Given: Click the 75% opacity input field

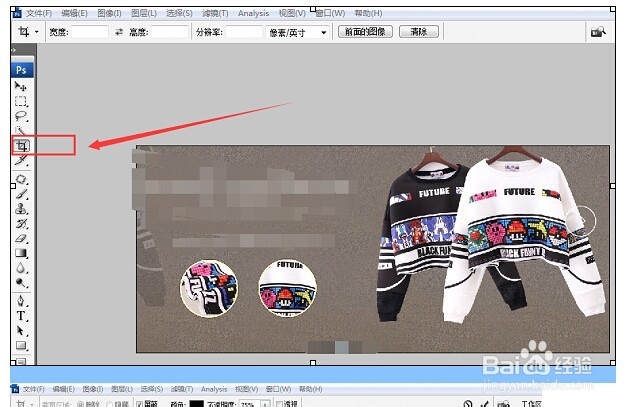Looking at the screenshot, I should (250, 404).
